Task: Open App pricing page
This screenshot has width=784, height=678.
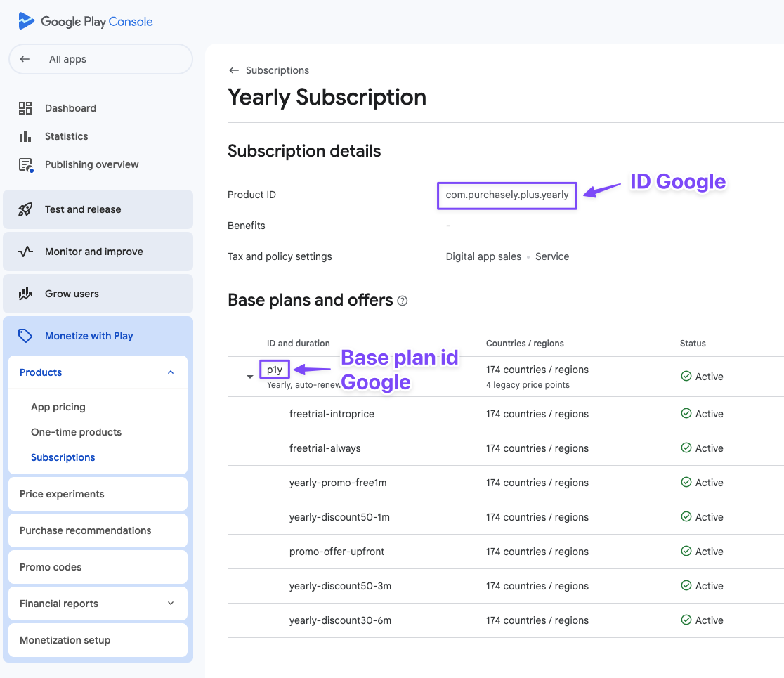Action: [58, 407]
